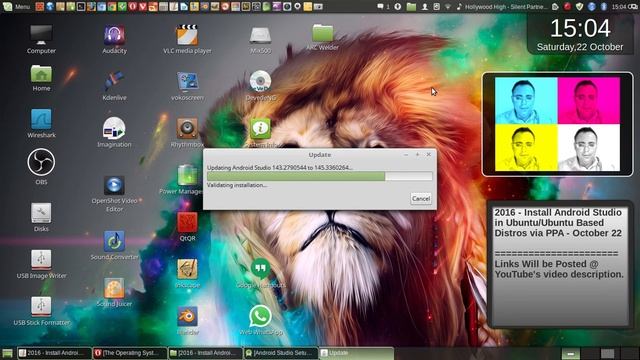Open user applet in system tray
The width and height of the screenshot is (640, 360).
pyautogui.click(x=424, y=7)
